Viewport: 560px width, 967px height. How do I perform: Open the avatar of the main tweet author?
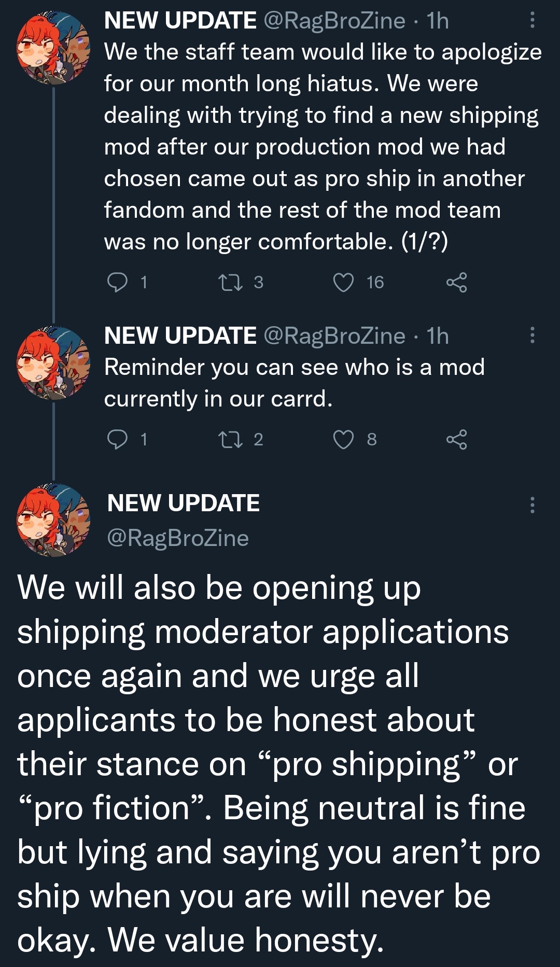click(53, 520)
